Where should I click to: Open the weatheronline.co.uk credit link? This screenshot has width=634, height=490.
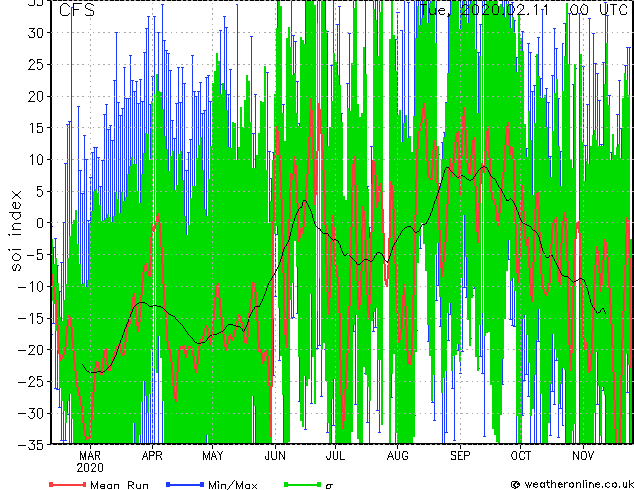[x=578, y=484]
